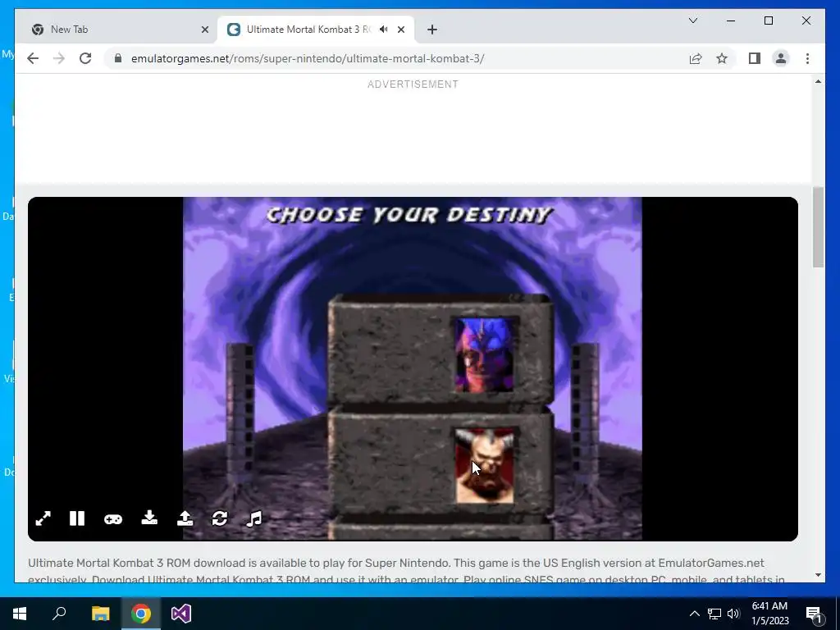Click Chrome icon in taskbar
The height and width of the screenshot is (630, 840).
tap(141, 614)
